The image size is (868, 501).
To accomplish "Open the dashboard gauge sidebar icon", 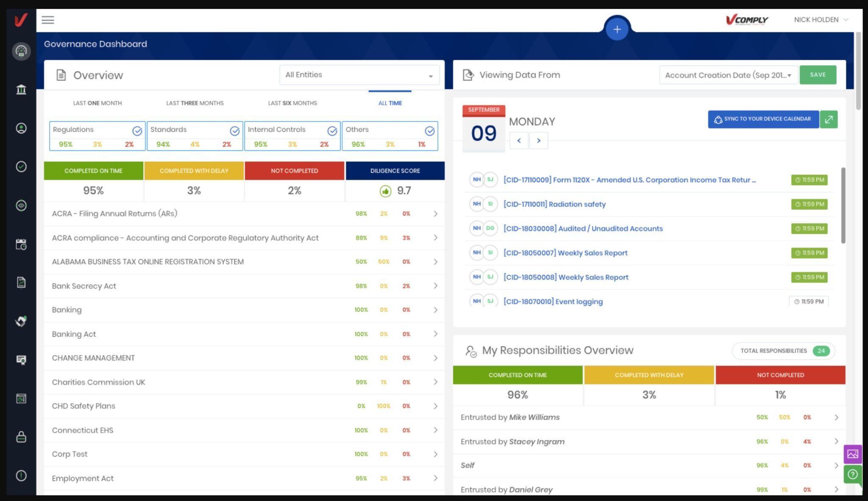I will (x=21, y=51).
